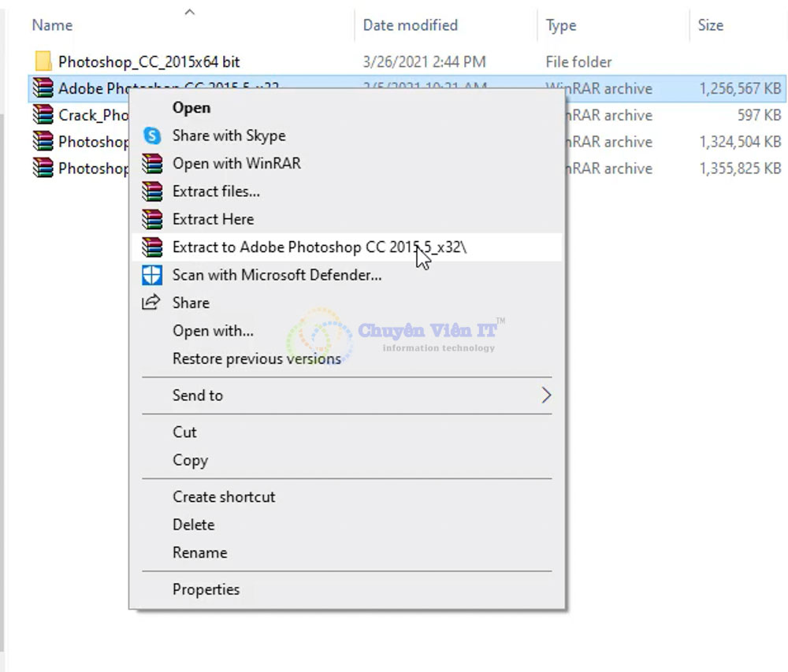The width and height of the screenshot is (788, 672).
Task: Click the sort arrow above Name column
Action: click(189, 12)
